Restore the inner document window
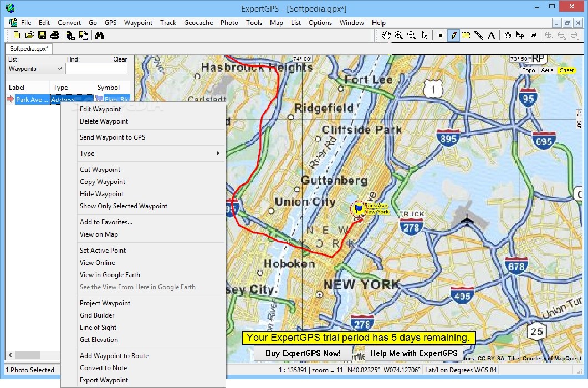This screenshot has height=388, width=588. pos(567,23)
